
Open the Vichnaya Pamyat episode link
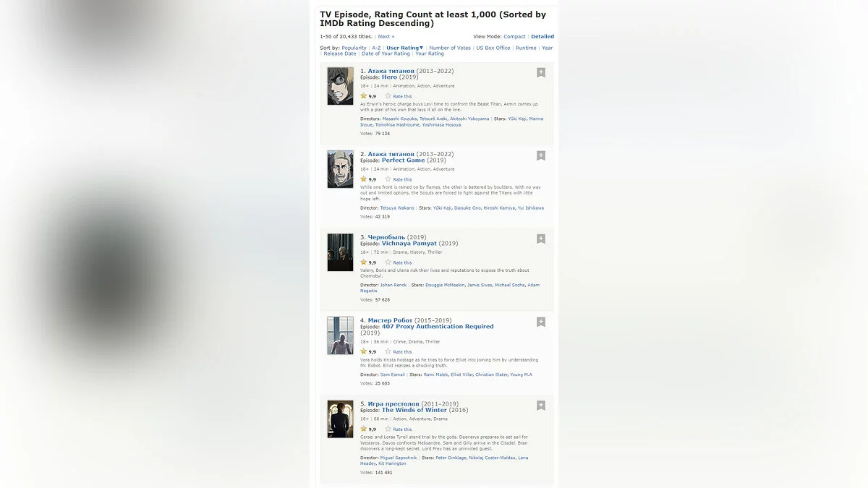(x=409, y=243)
